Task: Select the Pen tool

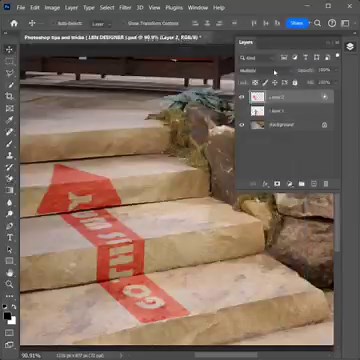Action: tap(9, 226)
